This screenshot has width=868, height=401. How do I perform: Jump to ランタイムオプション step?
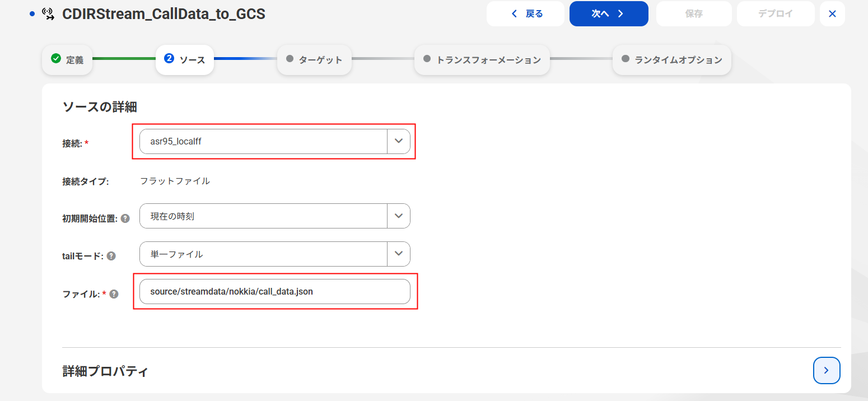[672, 59]
